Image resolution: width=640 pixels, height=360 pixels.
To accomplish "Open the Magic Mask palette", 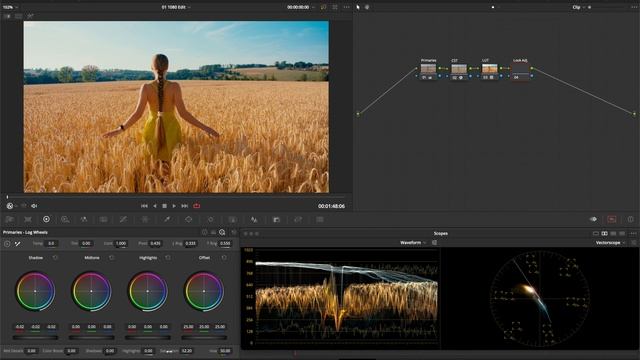I will click(232, 220).
